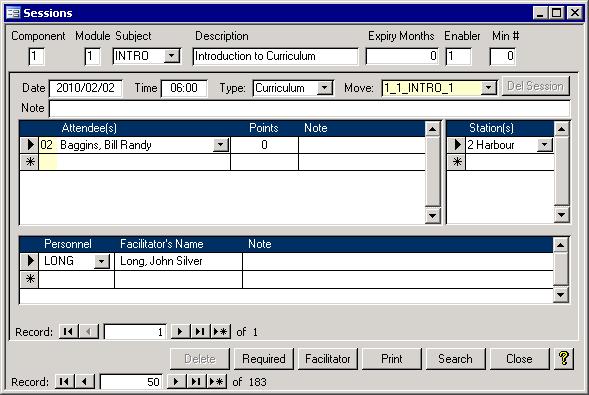Click the session Note field
The height and width of the screenshot is (395, 589).
pos(310,109)
